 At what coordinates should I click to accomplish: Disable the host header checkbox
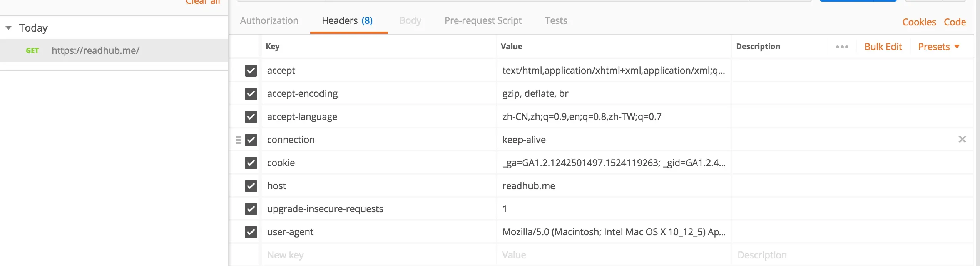click(x=251, y=186)
